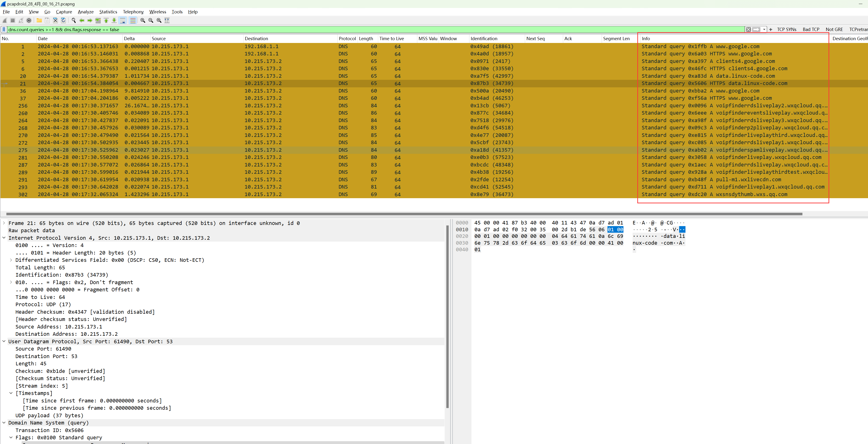Collapse the Timestamps tree node
This screenshot has height=444, width=868.
(x=11, y=393)
